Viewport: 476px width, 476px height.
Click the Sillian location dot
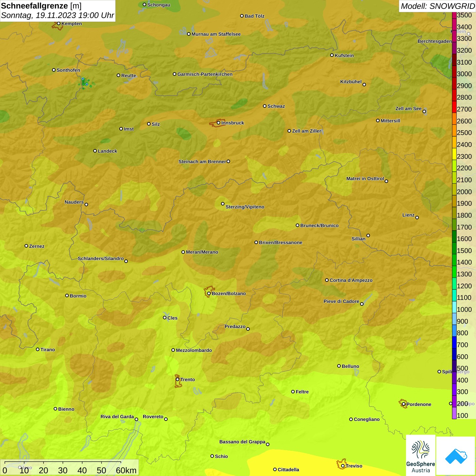click(x=368, y=235)
